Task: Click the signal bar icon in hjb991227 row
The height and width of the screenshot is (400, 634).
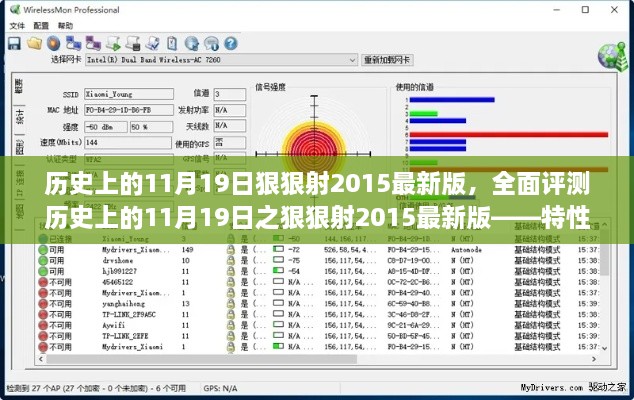Action: pos(278,270)
